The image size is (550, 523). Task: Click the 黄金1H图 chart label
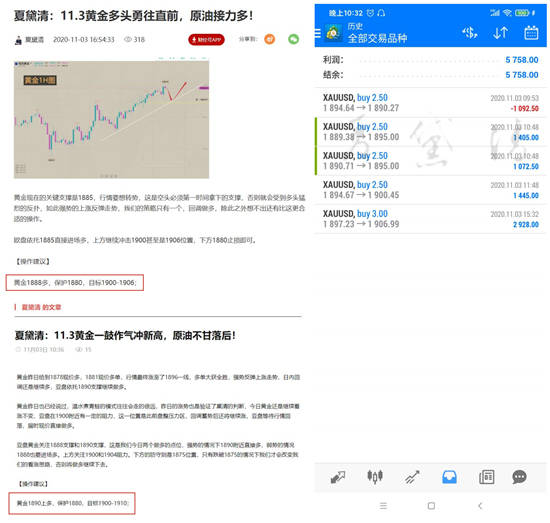click(x=40, y=80)
